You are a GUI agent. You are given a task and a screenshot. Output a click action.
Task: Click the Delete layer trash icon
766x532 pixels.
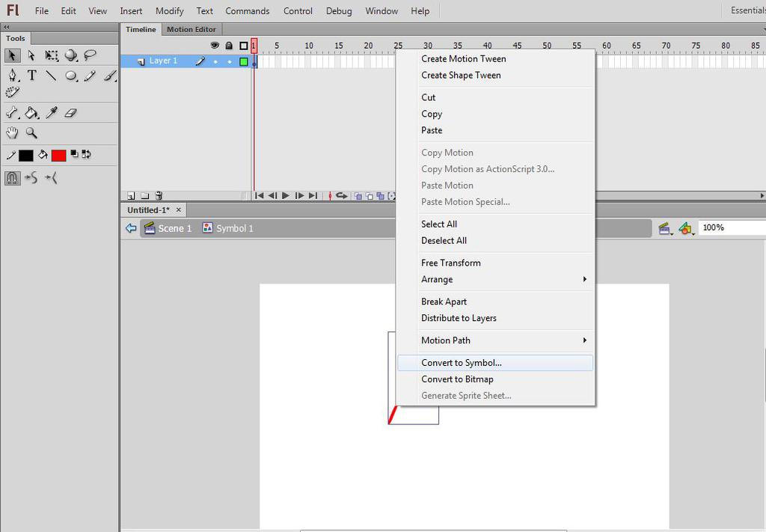click(x=159, y=195)
